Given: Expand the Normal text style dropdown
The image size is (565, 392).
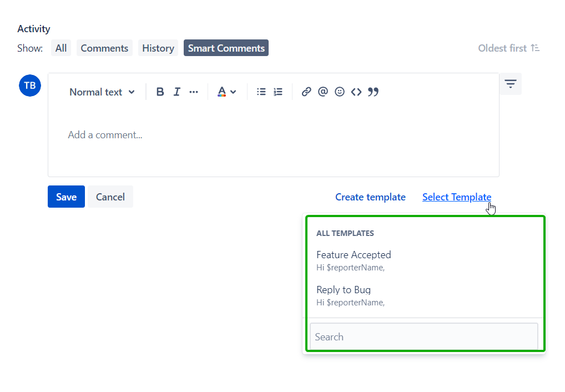Looking at the screenshot, I should tap(102, 92).
